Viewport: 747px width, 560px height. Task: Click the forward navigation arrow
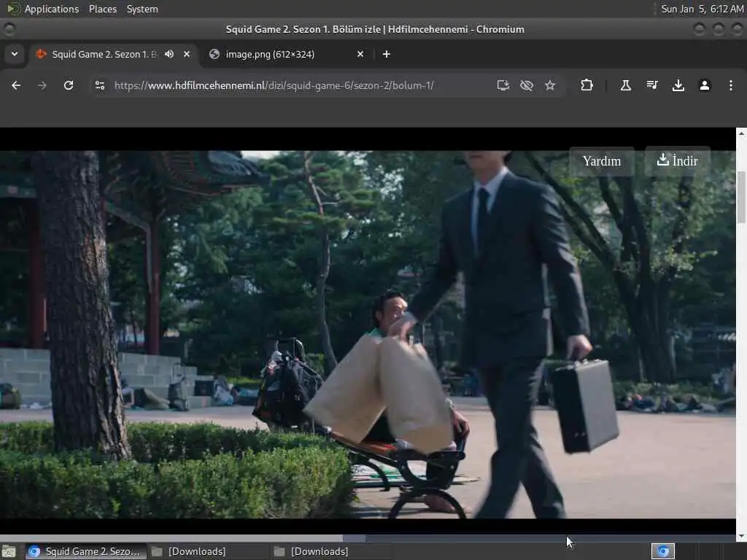[x=42, y=85]
